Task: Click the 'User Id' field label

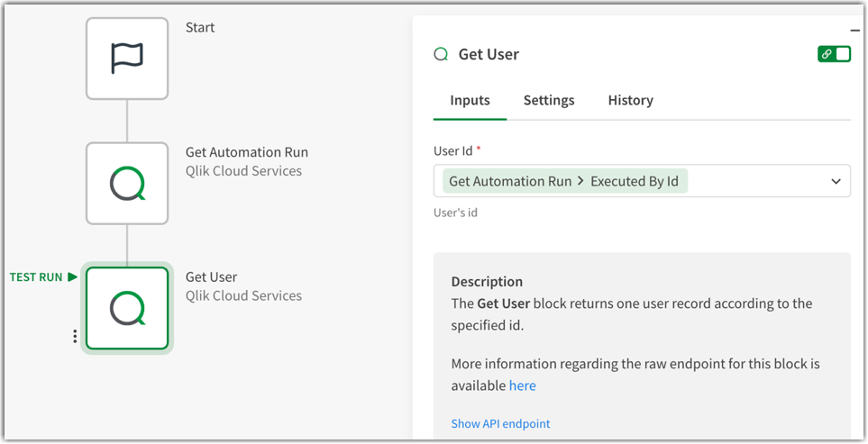Action: tap(453, 151)
